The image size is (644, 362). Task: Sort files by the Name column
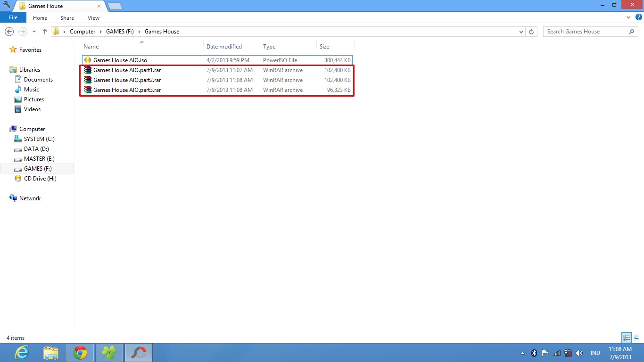(143, 47)
